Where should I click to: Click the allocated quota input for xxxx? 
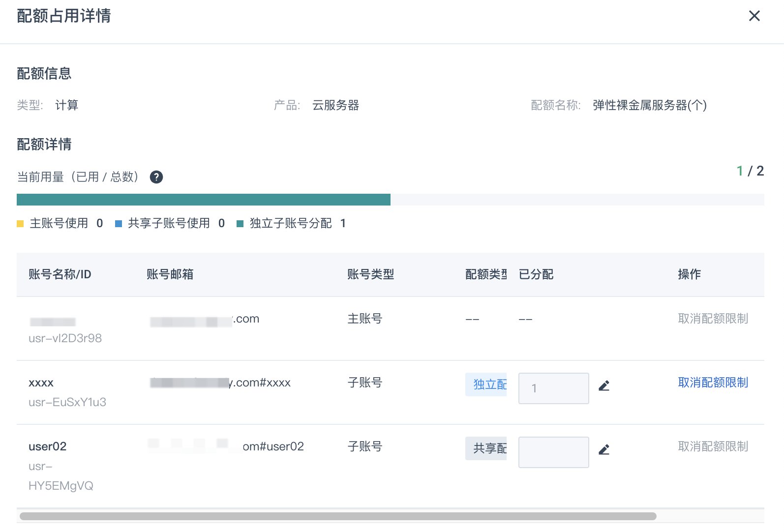point(553,388)
